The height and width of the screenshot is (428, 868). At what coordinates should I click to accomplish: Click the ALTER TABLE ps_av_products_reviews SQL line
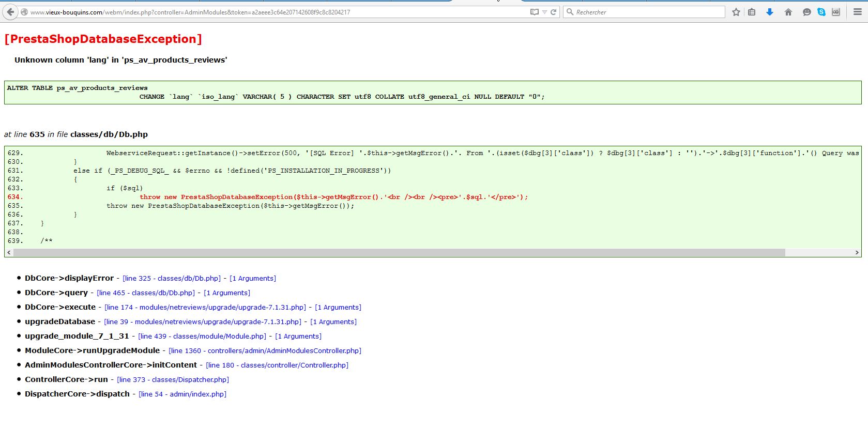(x=78, y=88)
